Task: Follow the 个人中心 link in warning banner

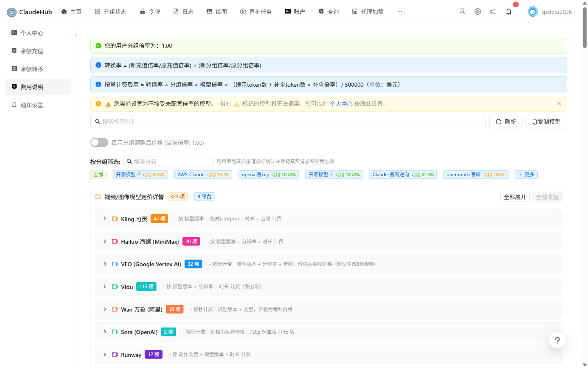Action: pos(341,104)
